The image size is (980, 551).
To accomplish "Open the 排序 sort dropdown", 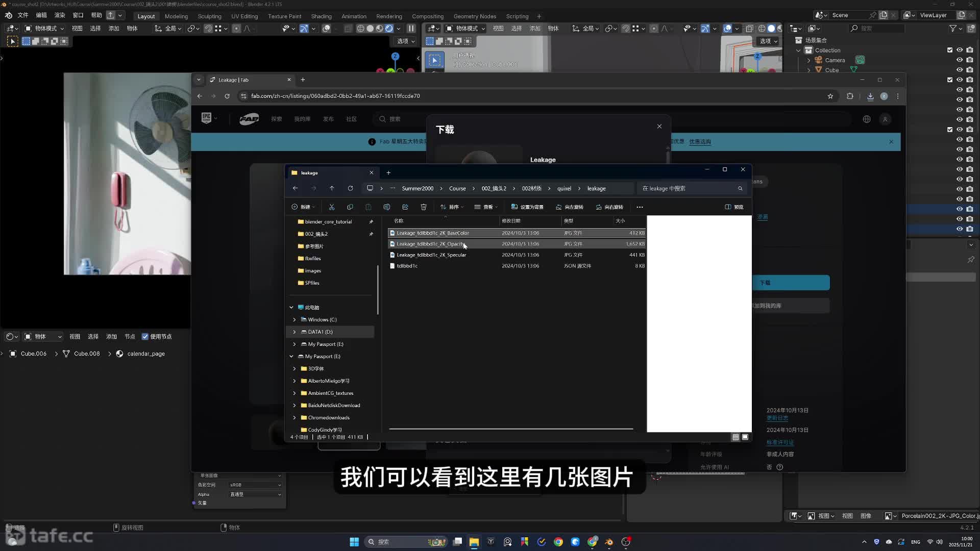I will tap(452, 207).
